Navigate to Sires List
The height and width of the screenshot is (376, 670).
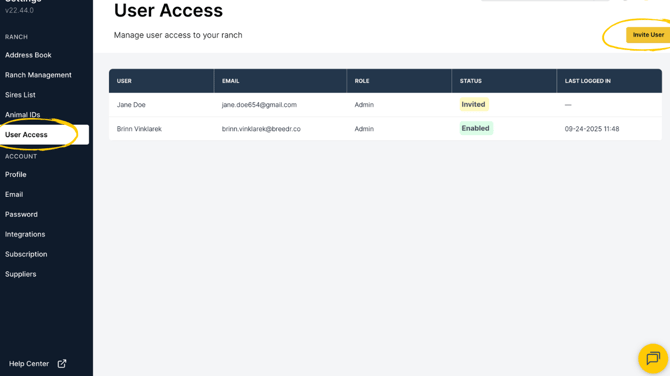pyautogui.click(x=20, y=95)
